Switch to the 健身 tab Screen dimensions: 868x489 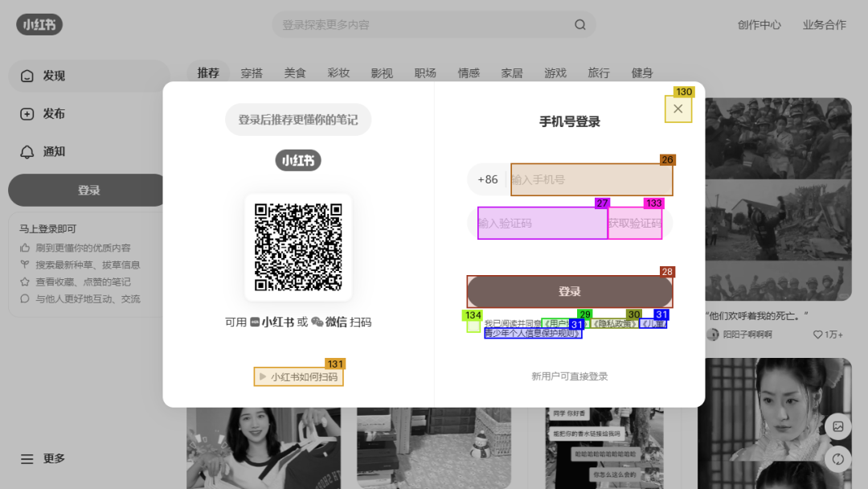[x=642, y=73]
